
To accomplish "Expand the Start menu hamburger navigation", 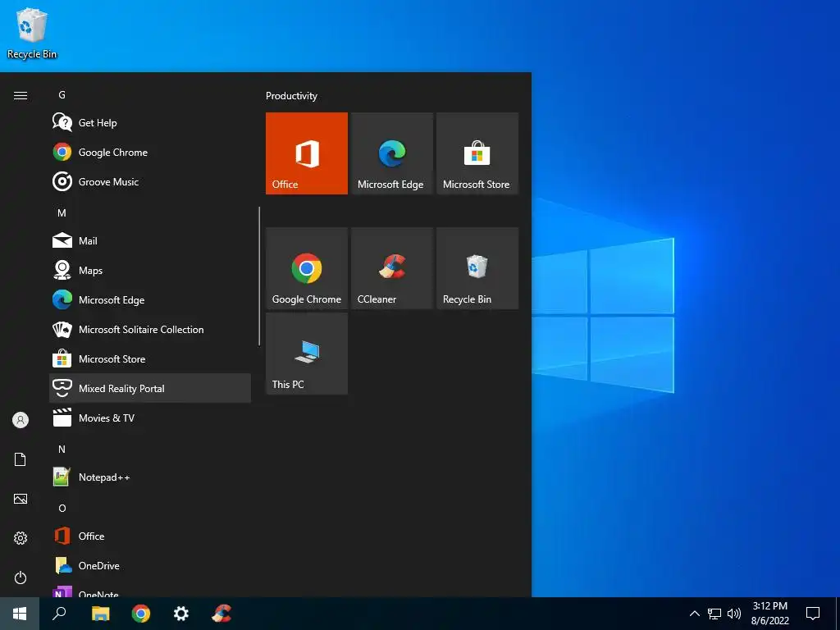I will click(21, 95).
